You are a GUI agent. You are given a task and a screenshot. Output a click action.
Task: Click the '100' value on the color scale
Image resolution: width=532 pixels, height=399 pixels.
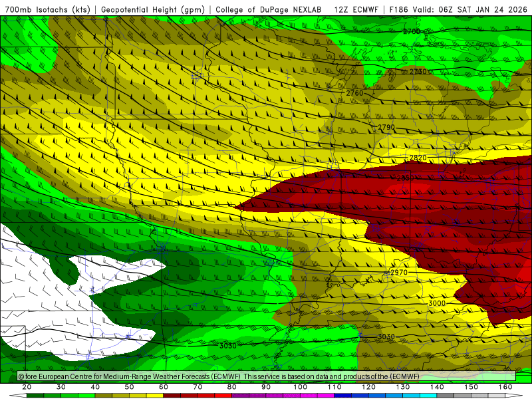tap(301, 387)
